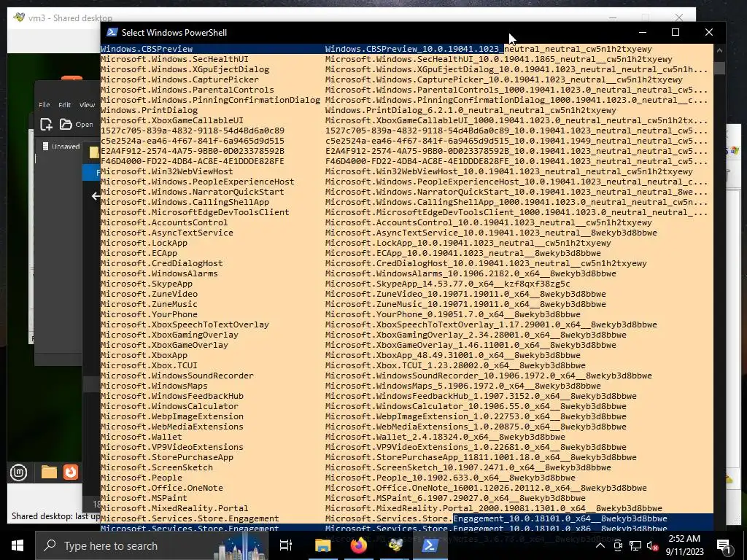Click Microsoft.Wallet name entry
Viewport: 747px width, 560px height.
coord(142,437)
